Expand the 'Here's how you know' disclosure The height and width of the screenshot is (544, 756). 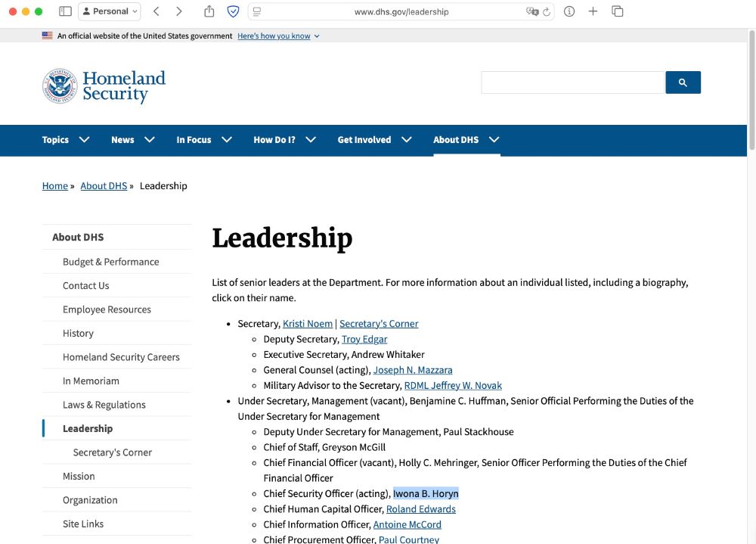(274, 36)
